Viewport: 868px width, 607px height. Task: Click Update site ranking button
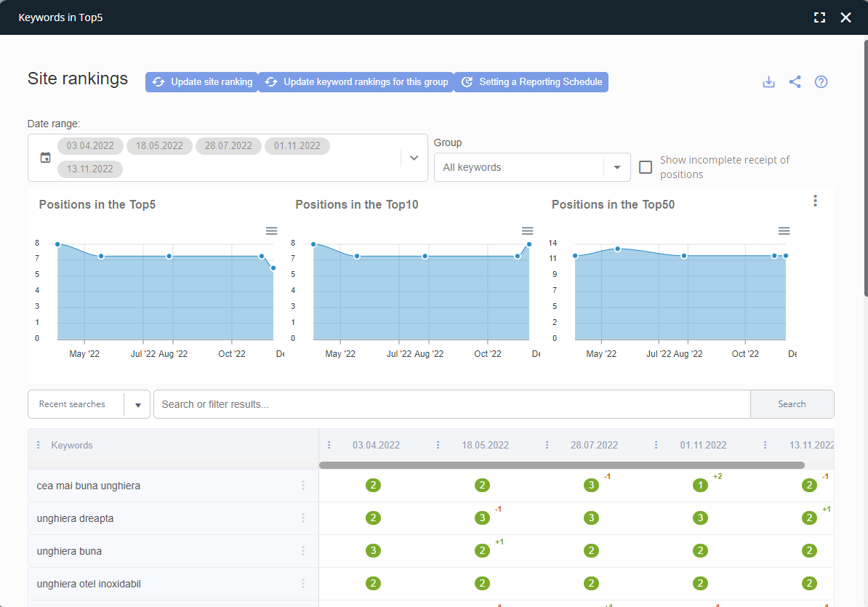(201, 82)
